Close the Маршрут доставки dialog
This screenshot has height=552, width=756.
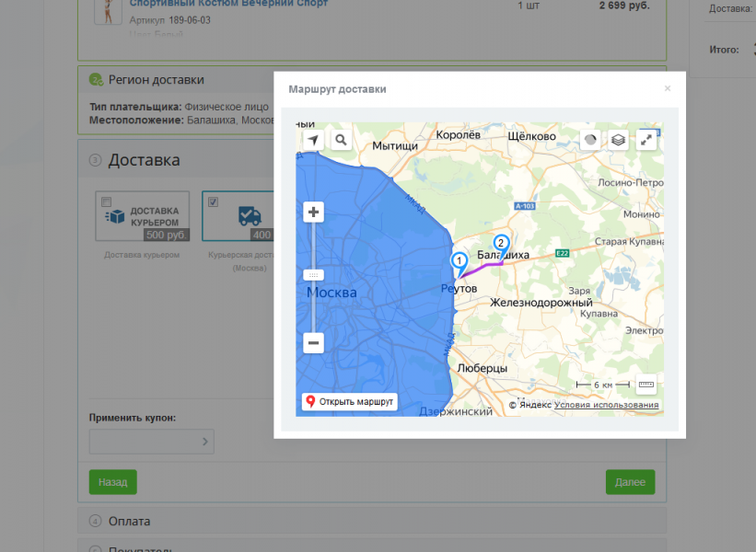tap(668, 88)
